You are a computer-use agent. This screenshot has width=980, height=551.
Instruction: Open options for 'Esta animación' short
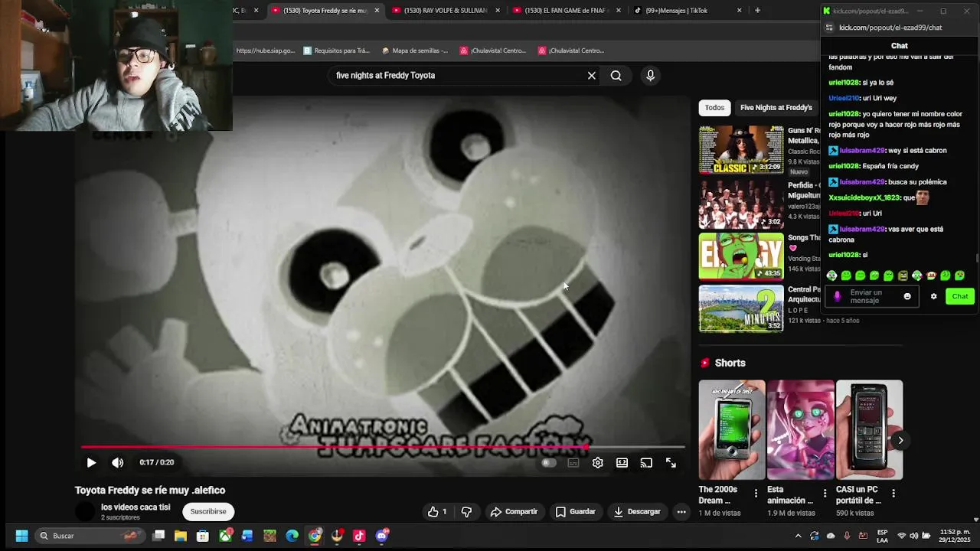pyautogui.click(x=825, y=494)
